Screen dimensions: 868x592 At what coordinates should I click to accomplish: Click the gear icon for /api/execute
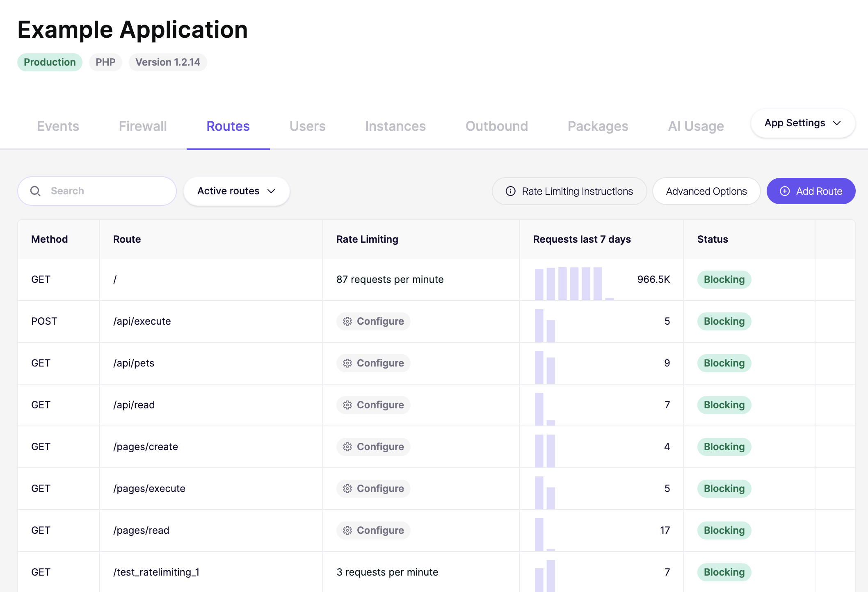[347, 321]
